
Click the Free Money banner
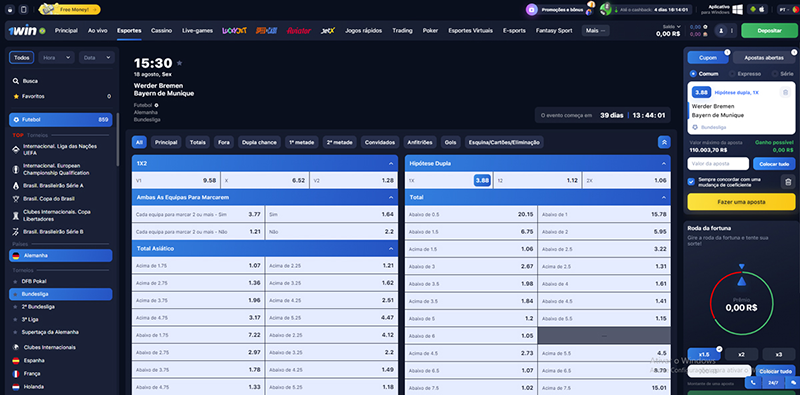[69, 9]
